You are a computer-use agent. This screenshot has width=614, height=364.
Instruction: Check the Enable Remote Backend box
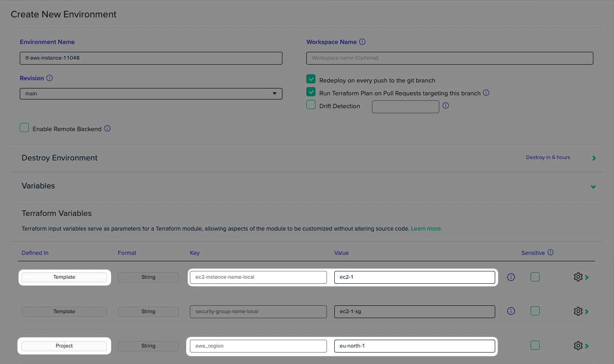point(24,128)
